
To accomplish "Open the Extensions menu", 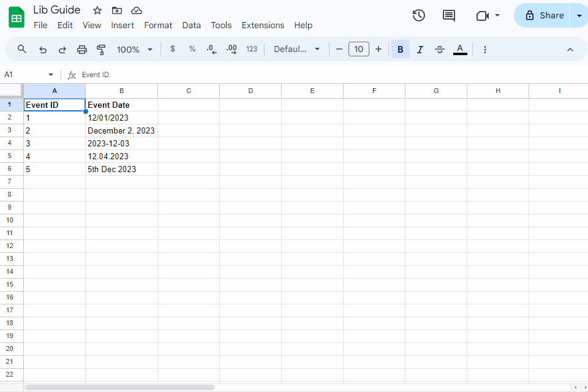I will 263,25.
